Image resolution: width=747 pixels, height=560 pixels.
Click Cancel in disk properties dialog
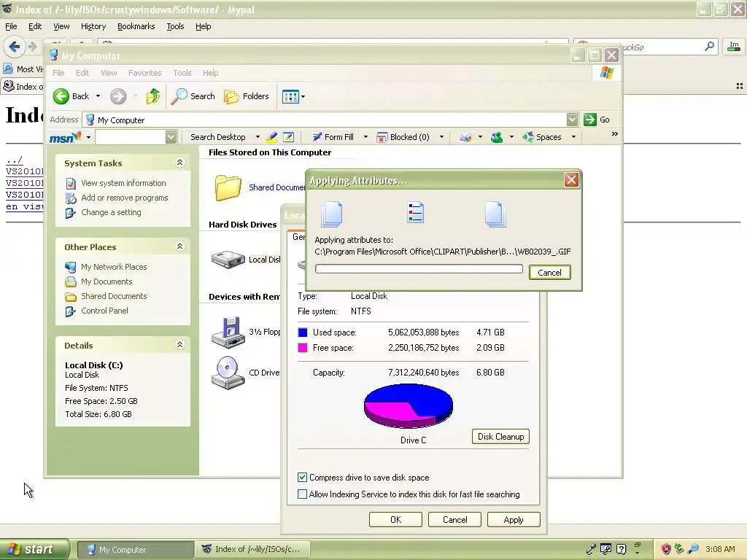pyautogui.click(x=454, y=519)
